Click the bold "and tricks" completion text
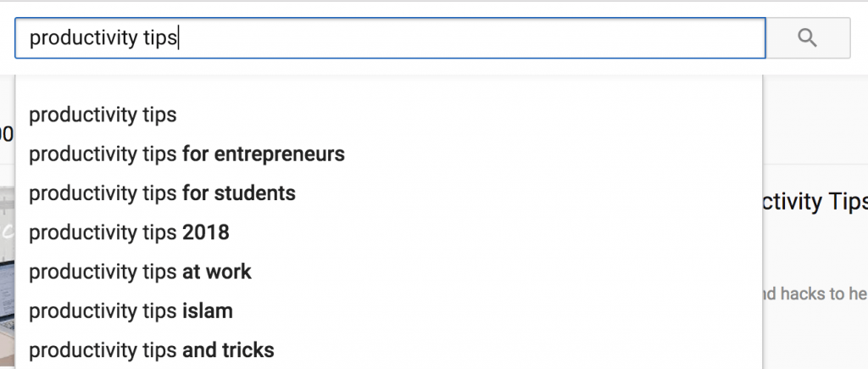Viewport: 868px width, 369px height. click(229, 349)
